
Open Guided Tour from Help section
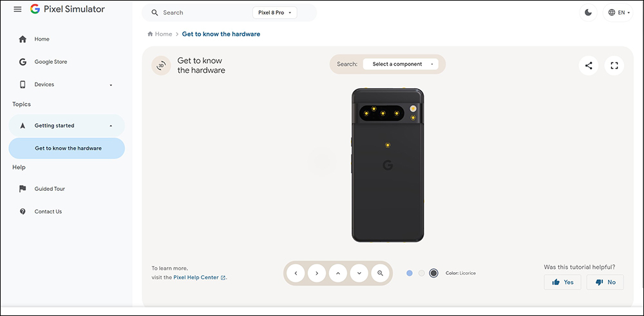pos(66,189)
